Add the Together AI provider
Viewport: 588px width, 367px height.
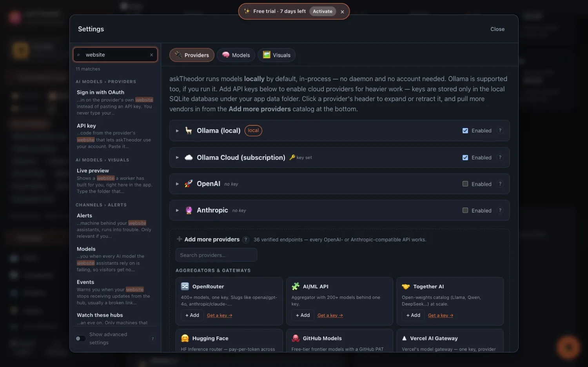tap(413, 315)
